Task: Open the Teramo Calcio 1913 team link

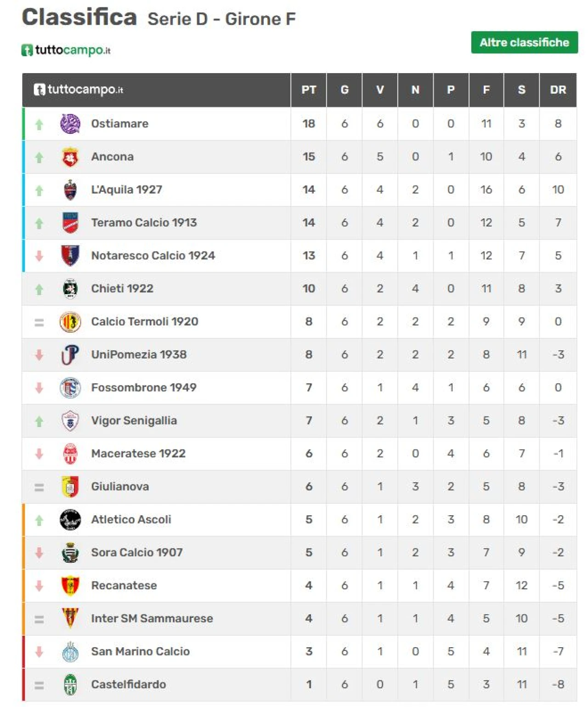Action: (144, 223)
